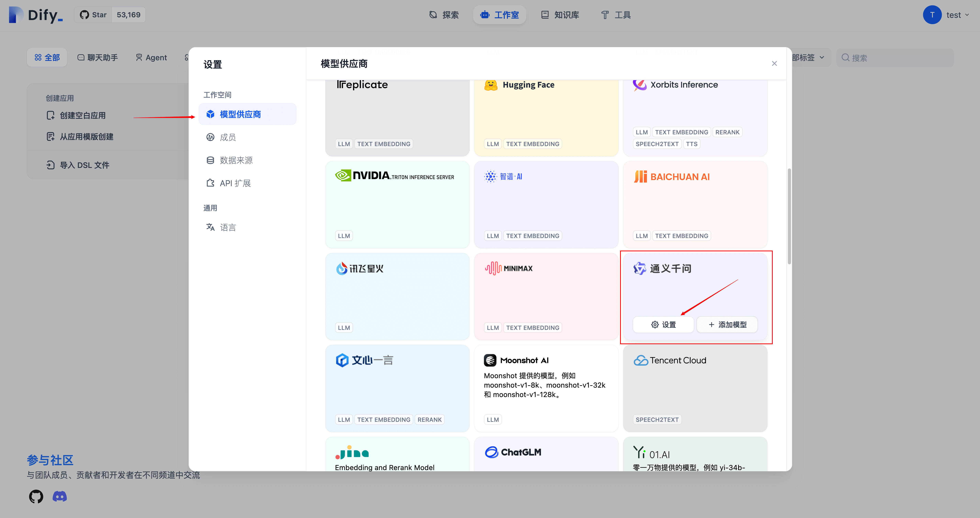
Task: Focus the 搜索 input field
Action: point(895,58)
